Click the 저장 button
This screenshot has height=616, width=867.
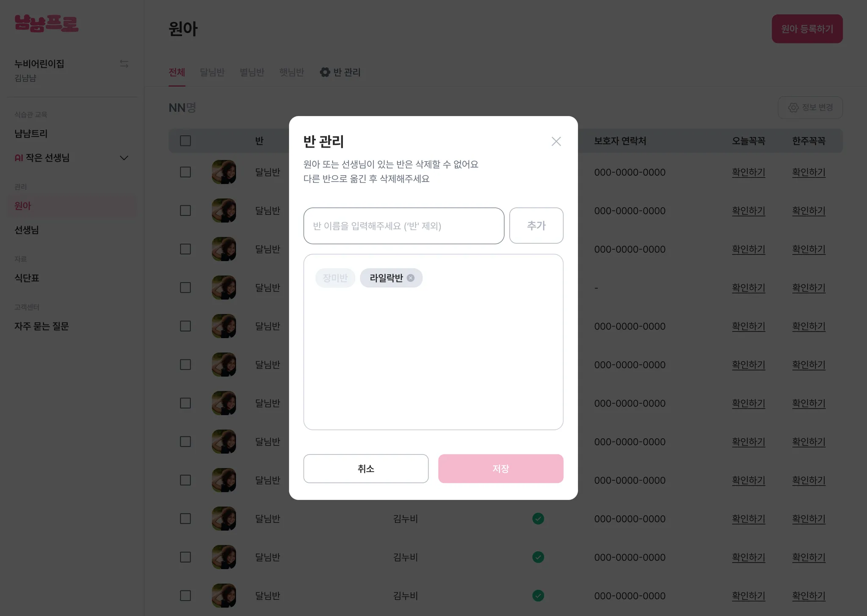point(500,469)
